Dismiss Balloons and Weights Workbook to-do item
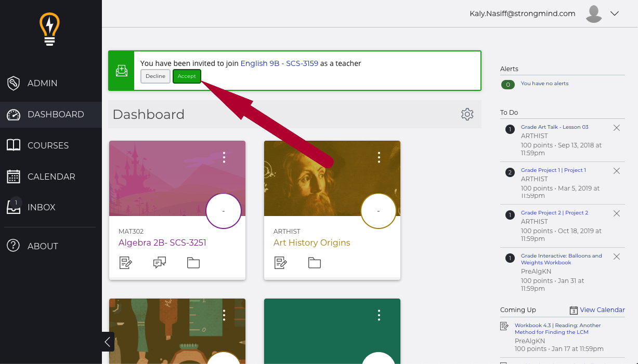Viewport: 638px width, 364px height. (x=617, y=257)
